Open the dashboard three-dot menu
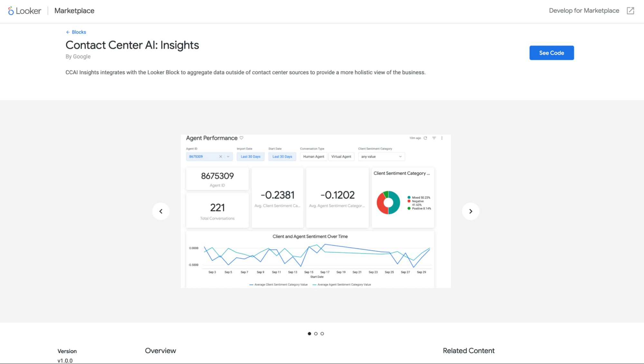 [442, 138]
